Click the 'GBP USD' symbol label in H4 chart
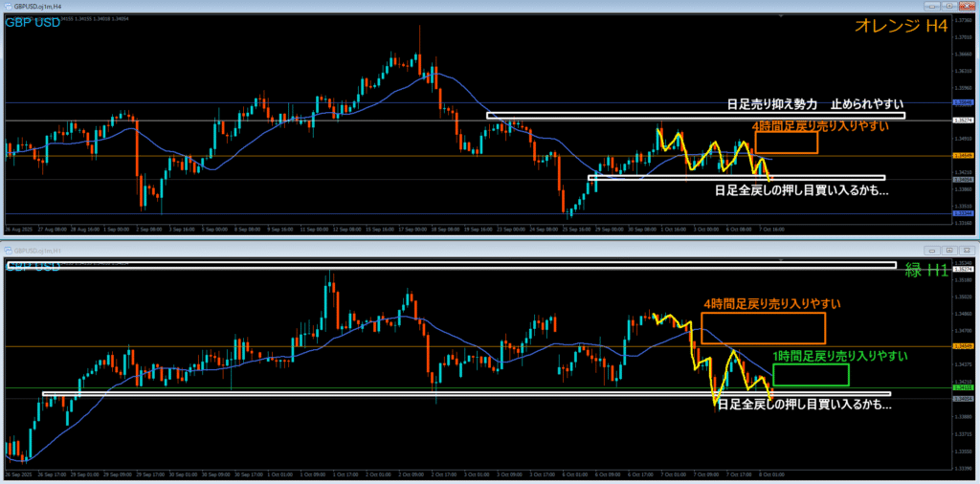 [x=33, y=23]
